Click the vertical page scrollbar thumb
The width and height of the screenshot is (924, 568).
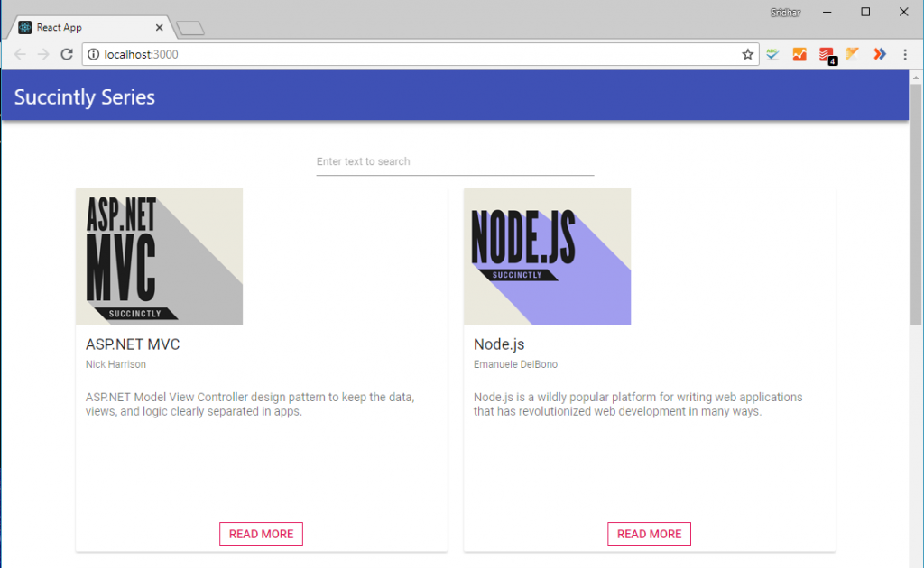pos(916,205)
